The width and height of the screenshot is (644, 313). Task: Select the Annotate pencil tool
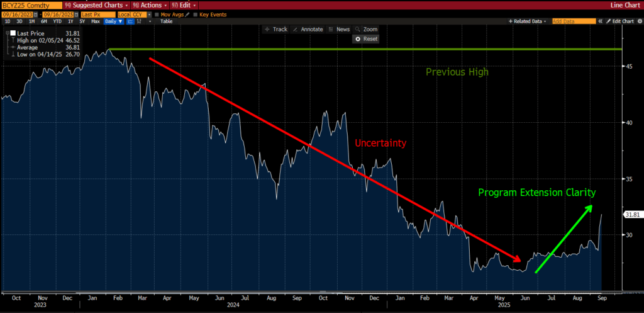pyautogui.click(x=308, y=29)
